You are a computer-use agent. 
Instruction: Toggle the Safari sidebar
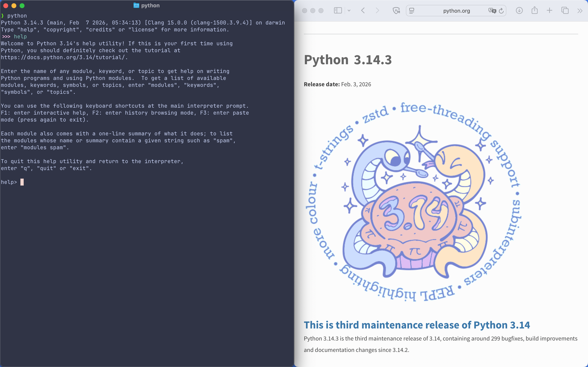coord(338,10)
